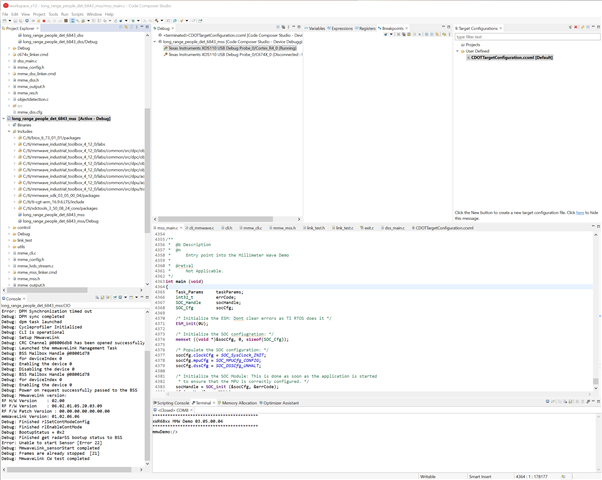The image size is (602, 480).
Task: Collapse the long_range_people_det_6843_mss debug session
Action: (x=155, y=41)
